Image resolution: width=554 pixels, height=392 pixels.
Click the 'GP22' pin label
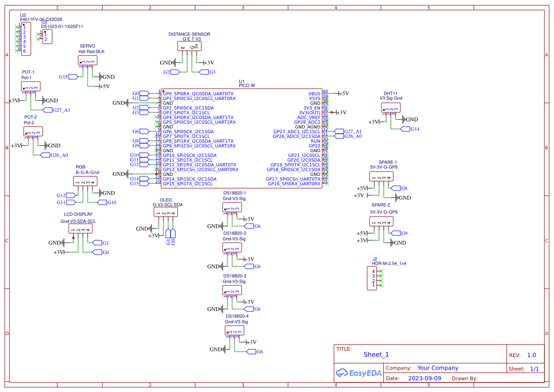(315, 146)
